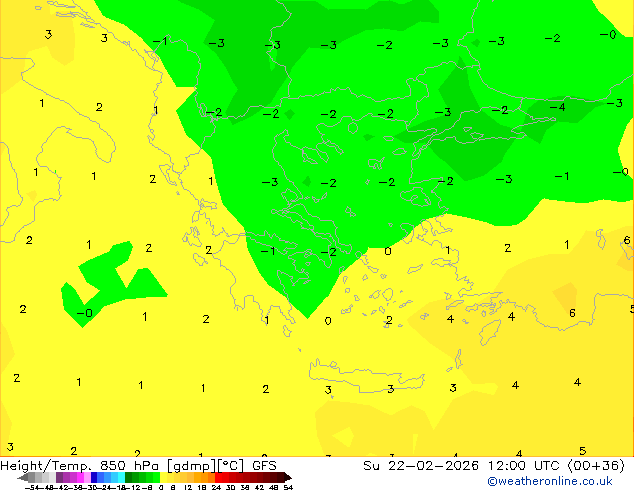This screenshot has width=634, height=490.
Task: Select the cyan swatch in the color legend
Action: [x=121, y=477]
